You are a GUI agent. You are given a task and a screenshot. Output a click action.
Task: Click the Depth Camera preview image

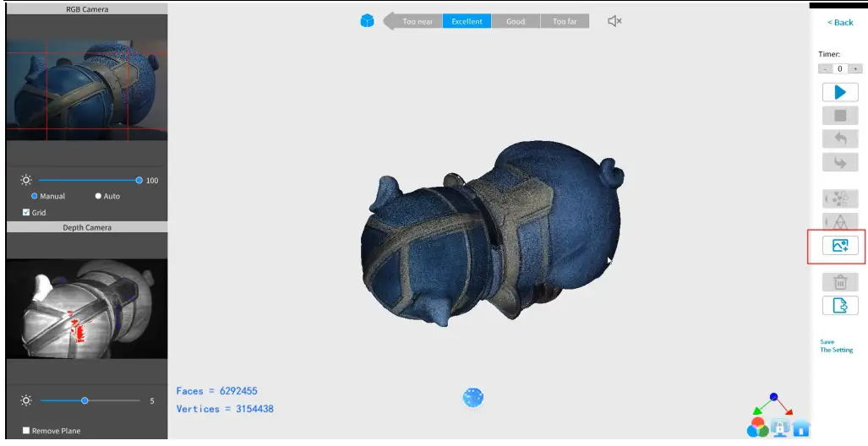pyautogui.click(x=86, y=309)
